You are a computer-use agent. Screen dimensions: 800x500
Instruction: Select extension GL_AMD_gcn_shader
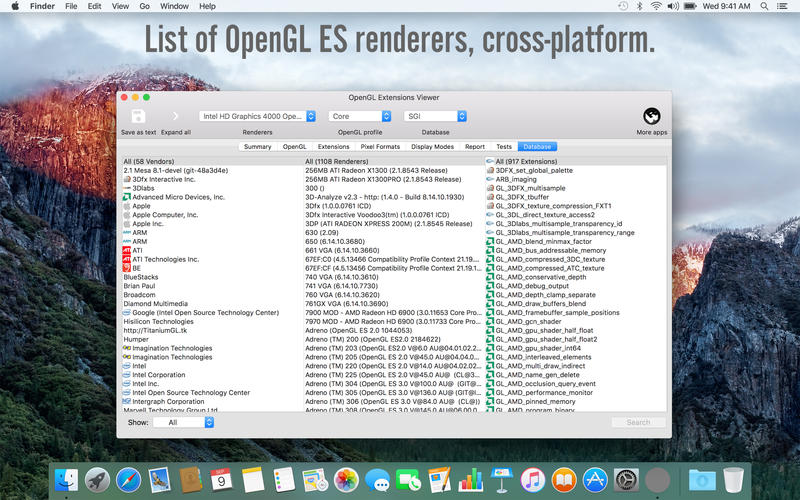[x=576, y=321]
